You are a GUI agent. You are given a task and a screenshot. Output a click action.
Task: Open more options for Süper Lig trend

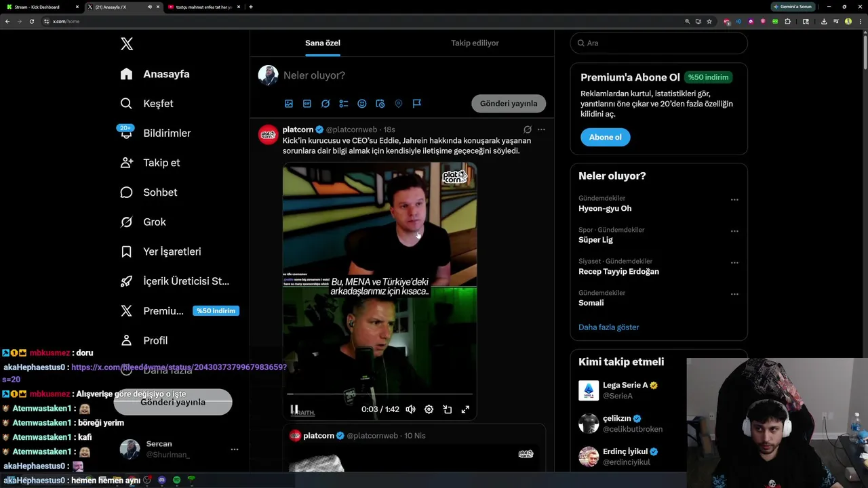[x=734, y=231]
